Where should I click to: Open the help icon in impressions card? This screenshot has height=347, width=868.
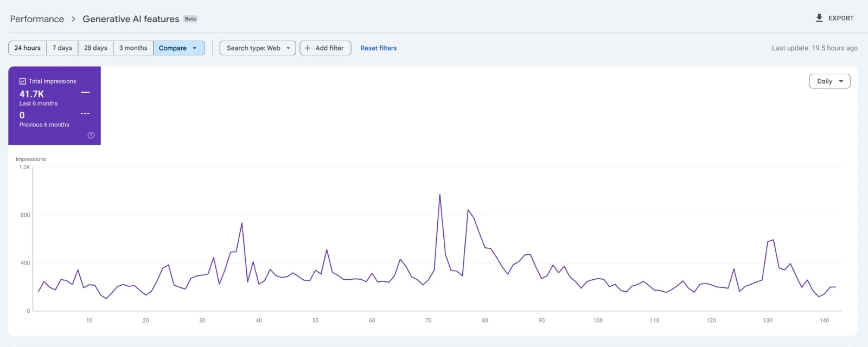91,136
